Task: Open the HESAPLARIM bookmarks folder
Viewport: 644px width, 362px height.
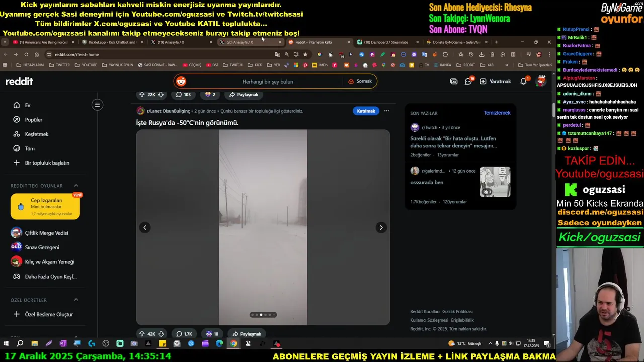Action: [x=30, y=65]
